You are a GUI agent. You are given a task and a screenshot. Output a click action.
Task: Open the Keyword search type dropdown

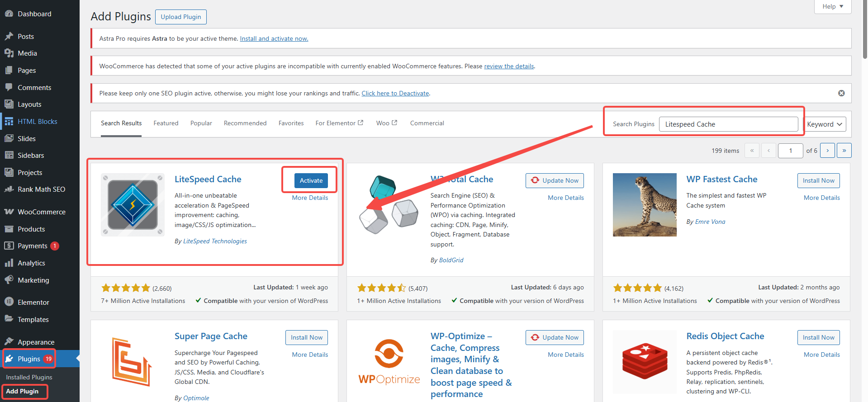pos(825,124)
